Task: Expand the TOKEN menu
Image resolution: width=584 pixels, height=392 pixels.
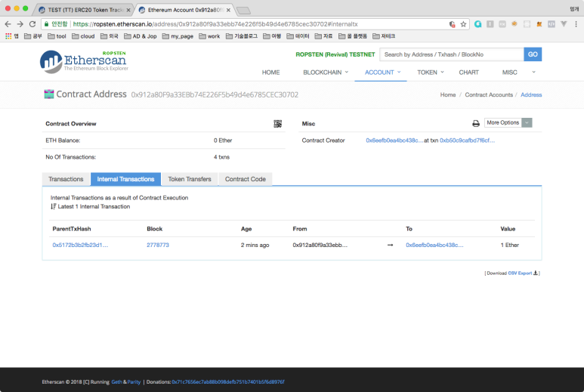Action: pyautogui.click(x=431, y=73)
